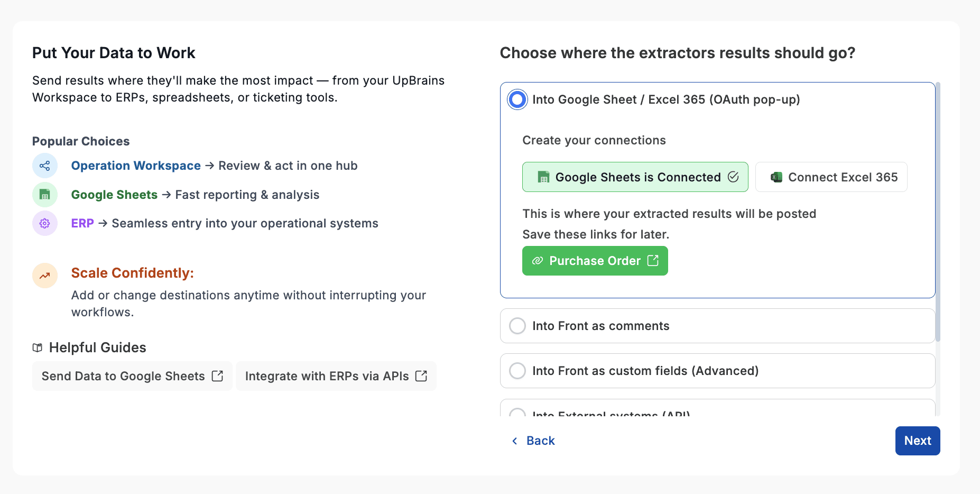The height and width of the screenshot is (494, 980).
Task: Click the Helpful Guides book icon
Action: click(38, 347)
